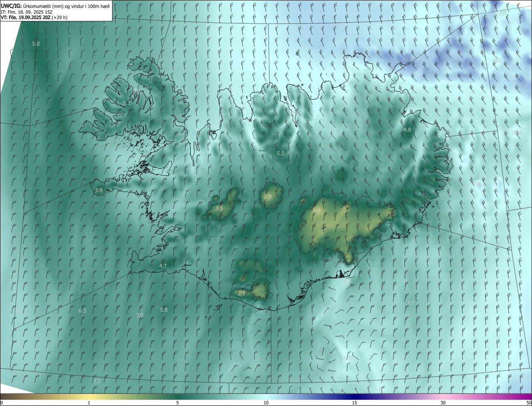This screenshot has width=532, height=406.
Task: Click the 5 tick label on colour scale
Action: 177,403
